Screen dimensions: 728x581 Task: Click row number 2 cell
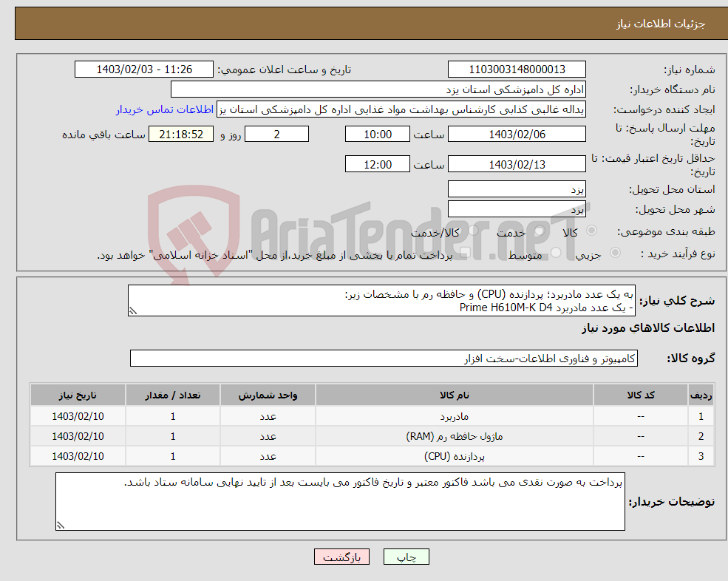[x=701, y=436]
